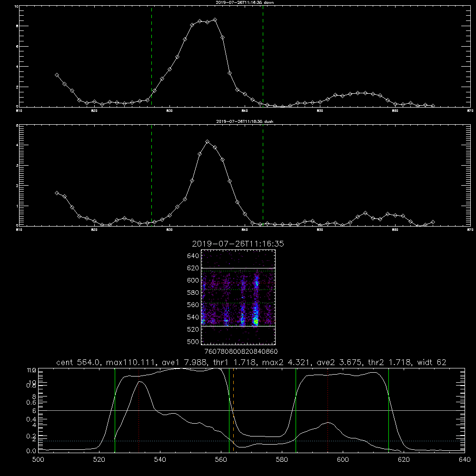Click the spectrogram y-axis label 500
Image resolution: width=476 pixels, height=476 pixels.
coord(193,341)
